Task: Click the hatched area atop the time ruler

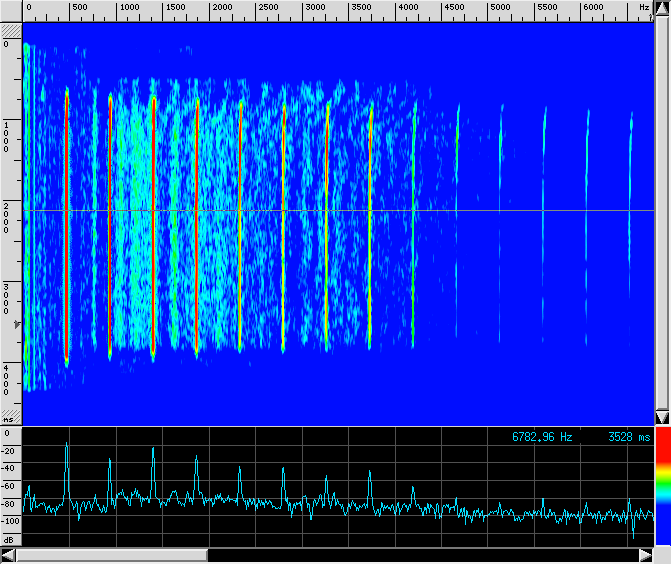Action: [x=10, y=32]
